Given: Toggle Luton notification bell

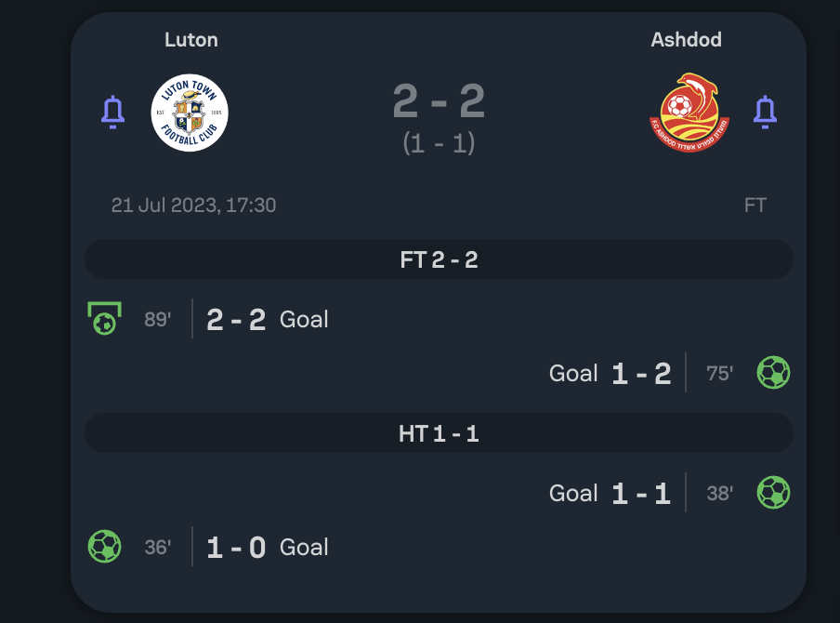Looking at the screenshot, I should tap(113, 113).
